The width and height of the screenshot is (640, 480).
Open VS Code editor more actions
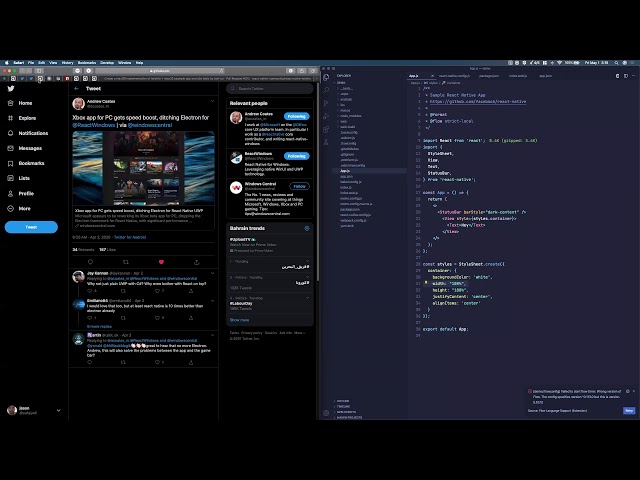tap(633, 76)
